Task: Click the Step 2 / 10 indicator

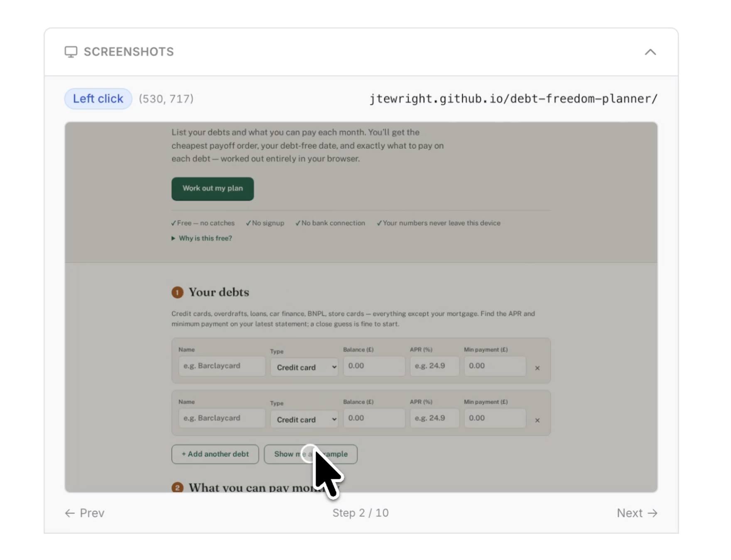Action: (x=361, y=513)
